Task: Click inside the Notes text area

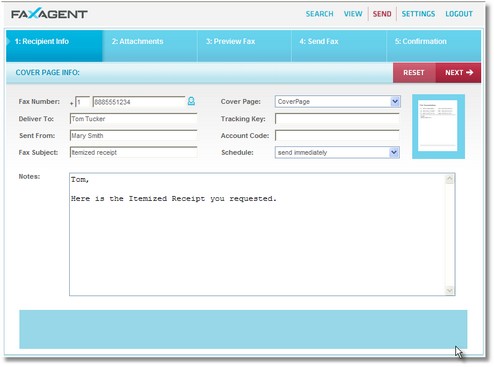Action: [x=257, y=234]
